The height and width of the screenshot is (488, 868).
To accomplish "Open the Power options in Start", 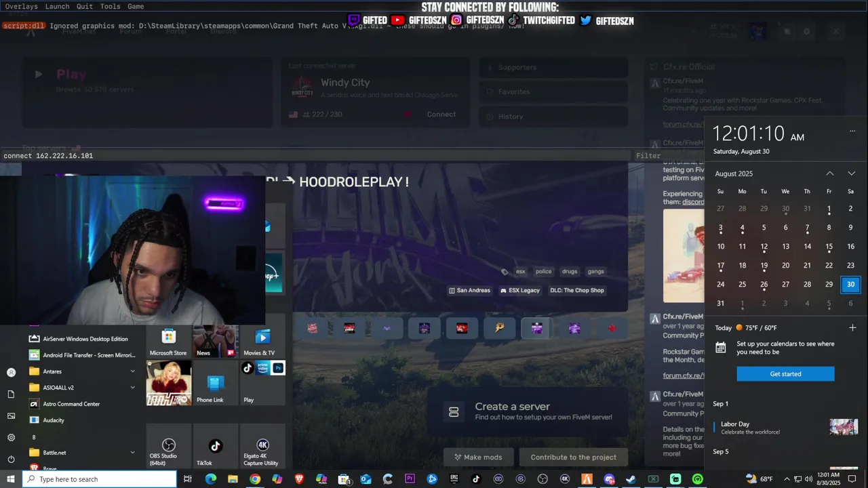I will 11,459.
